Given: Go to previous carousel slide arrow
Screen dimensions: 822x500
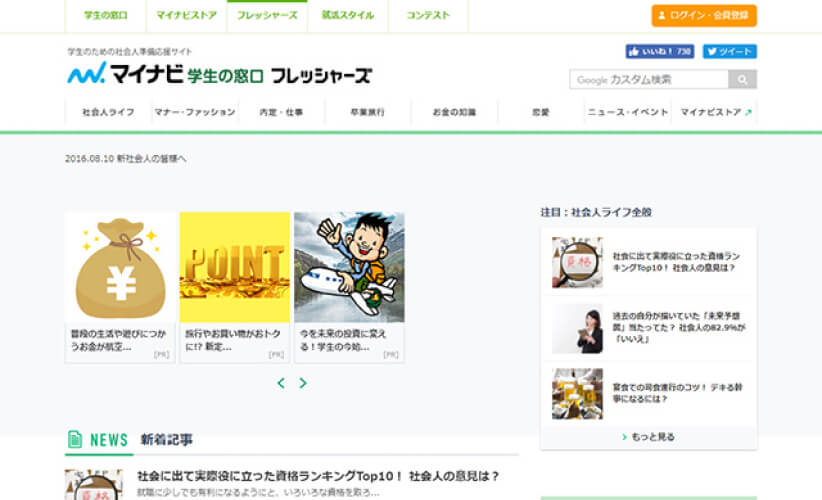Looking at the screenshot, I should coord(281,383).
